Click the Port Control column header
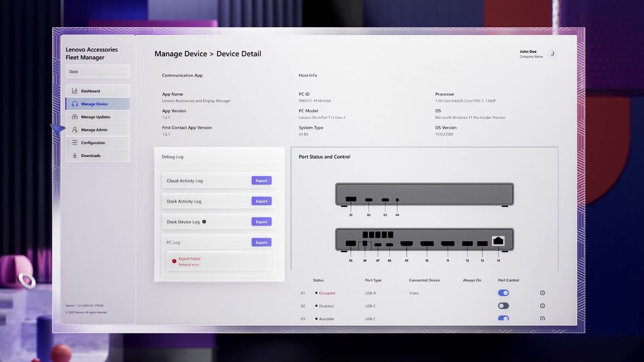Image resolution: width=644 pixels, height=362 pixels. coord(509,280)
